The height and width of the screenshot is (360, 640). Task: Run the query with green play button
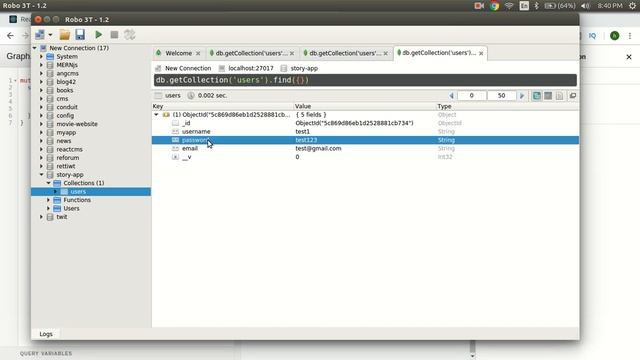(x=98, y=35)
